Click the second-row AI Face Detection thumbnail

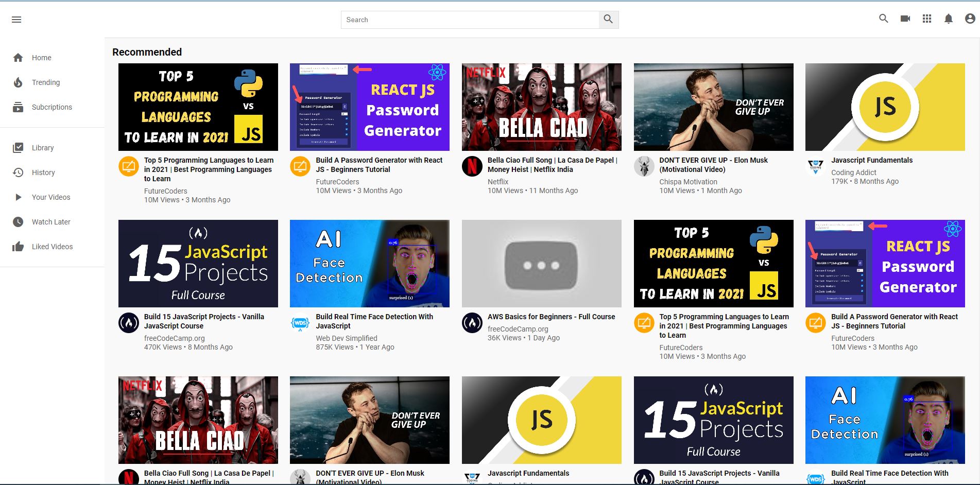tap(370, 264)
